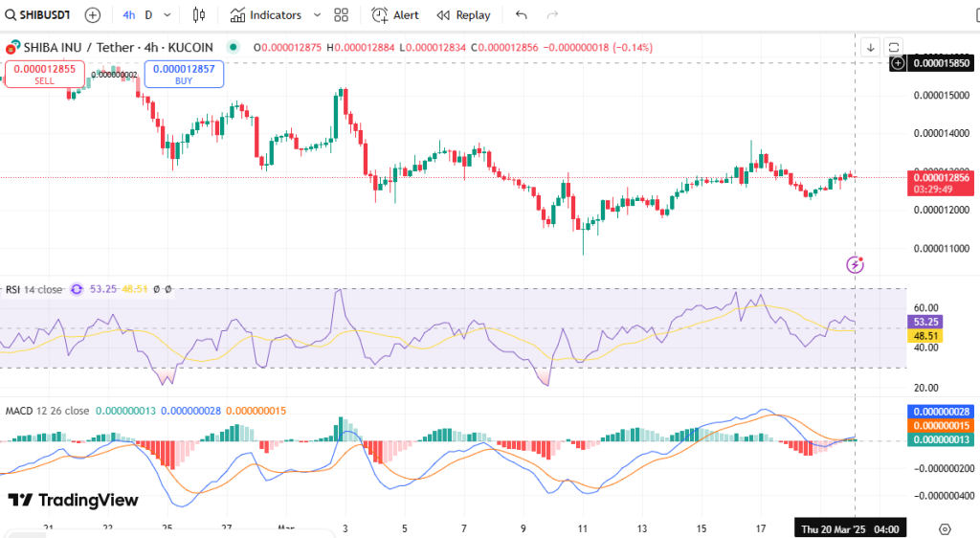980x538 pixels.
Task: Click the 0.000011000 price axis level
Action: (942, 248)
